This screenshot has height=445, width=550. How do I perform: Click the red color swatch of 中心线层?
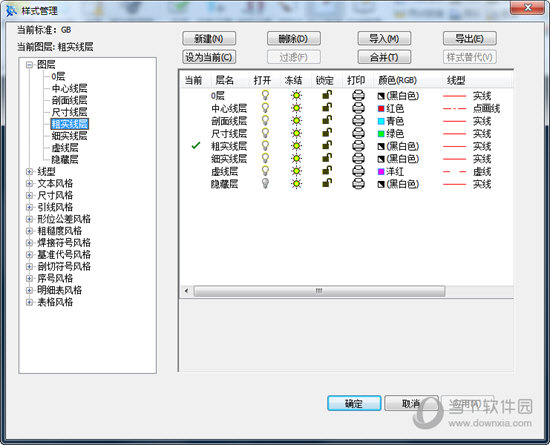tap(381, 108)
